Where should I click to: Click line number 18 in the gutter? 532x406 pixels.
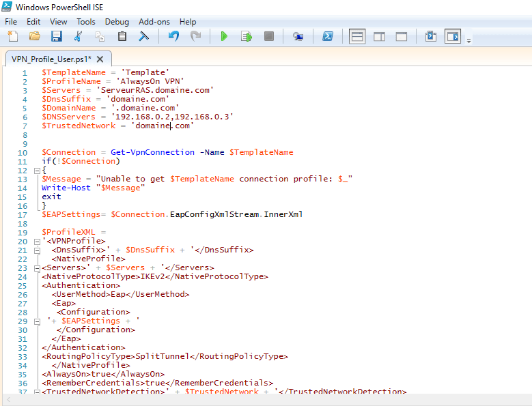pos(23,224)
